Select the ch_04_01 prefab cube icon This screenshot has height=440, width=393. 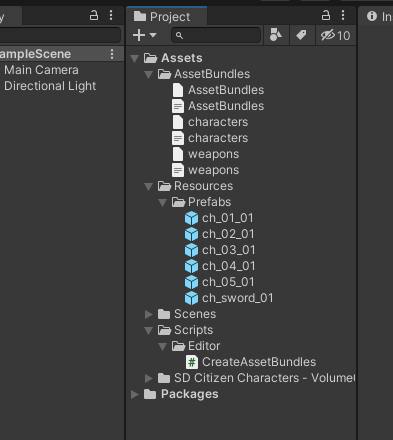[192, 266]
